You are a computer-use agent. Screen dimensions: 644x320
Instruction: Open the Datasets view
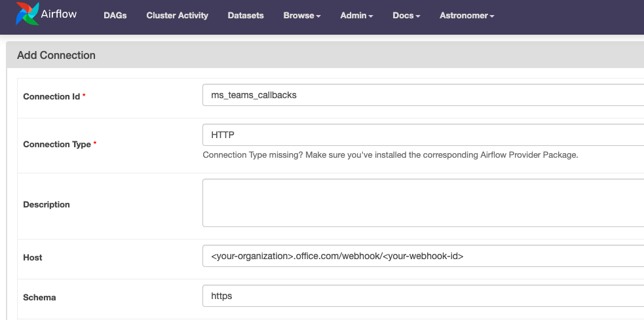tap(246, 16)
